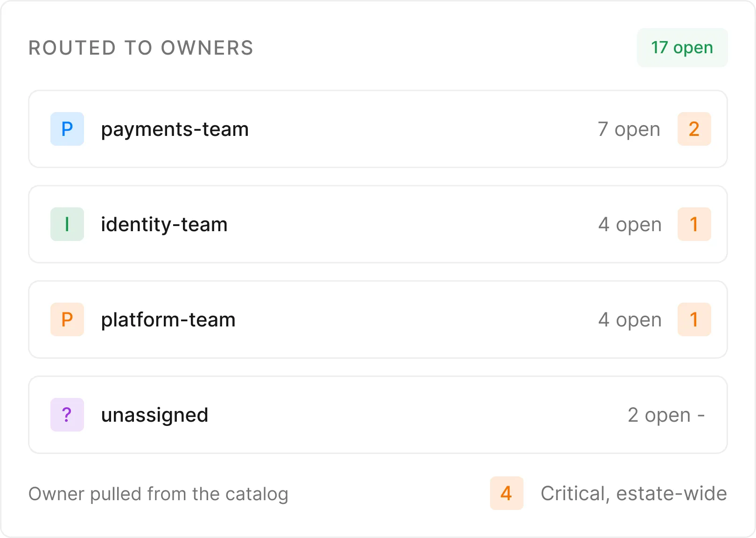Click the green I avatar for identity-team

[x=67, y=224]
